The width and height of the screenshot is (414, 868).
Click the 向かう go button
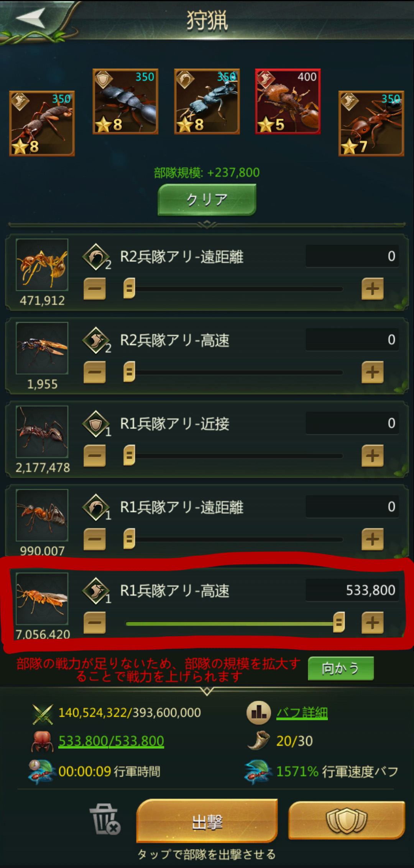341,668
